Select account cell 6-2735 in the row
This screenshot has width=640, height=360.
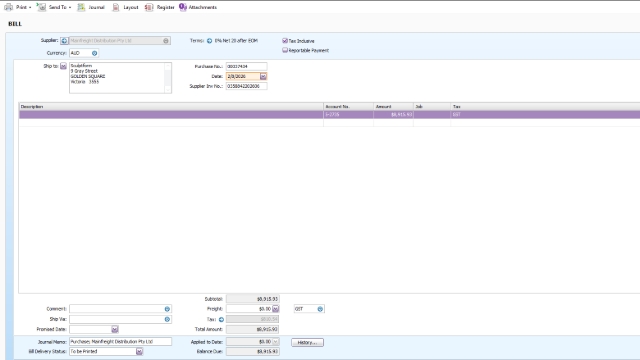point(348,115)
